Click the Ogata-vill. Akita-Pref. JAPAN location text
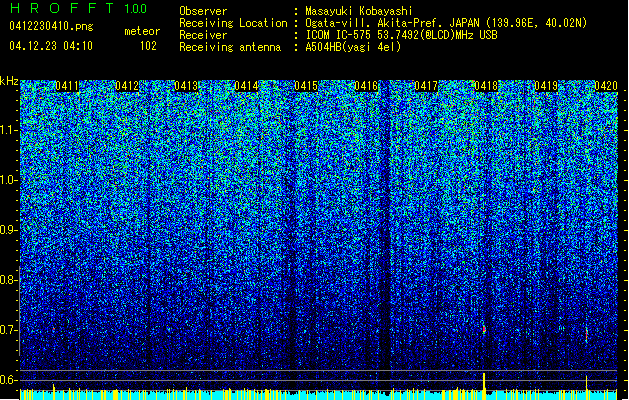 pos(446,23)
